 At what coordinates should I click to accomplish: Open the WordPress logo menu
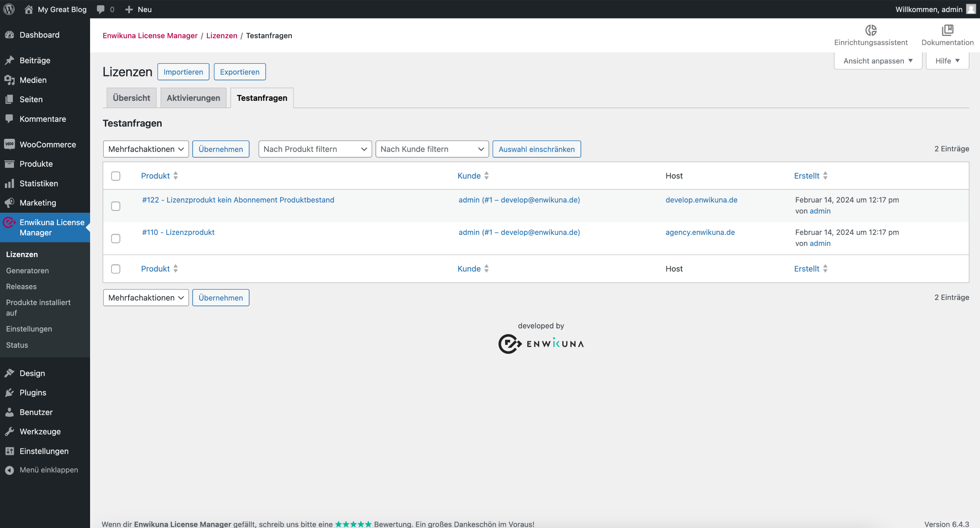click(x=9, y=9)
